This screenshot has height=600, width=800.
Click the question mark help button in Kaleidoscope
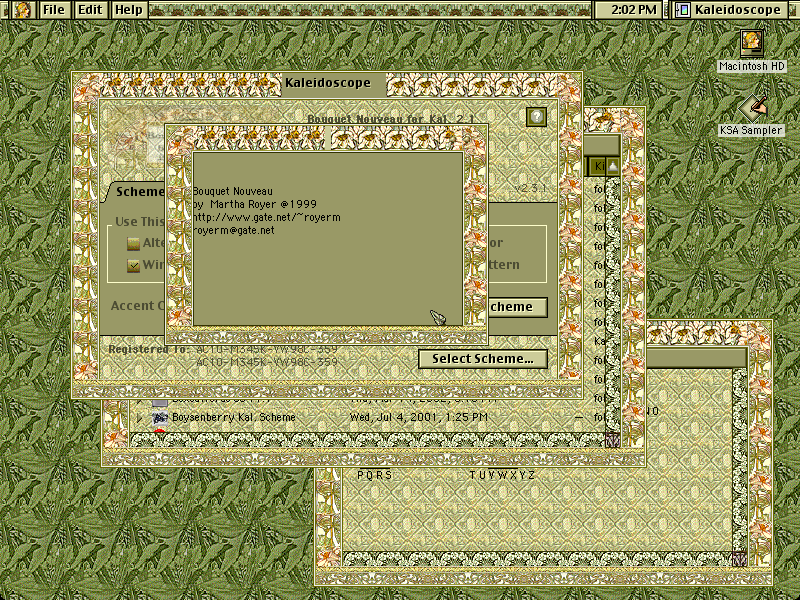click(x=536, y=117)
